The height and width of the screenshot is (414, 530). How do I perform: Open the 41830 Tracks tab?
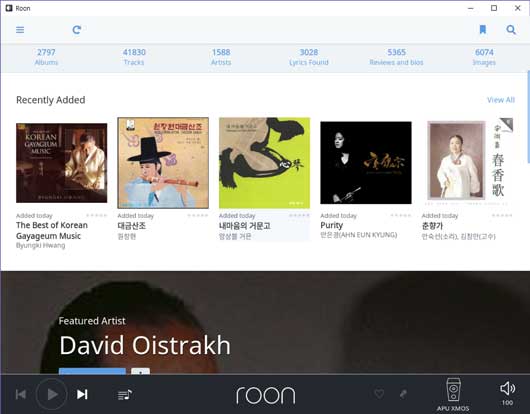click(134, 57)
